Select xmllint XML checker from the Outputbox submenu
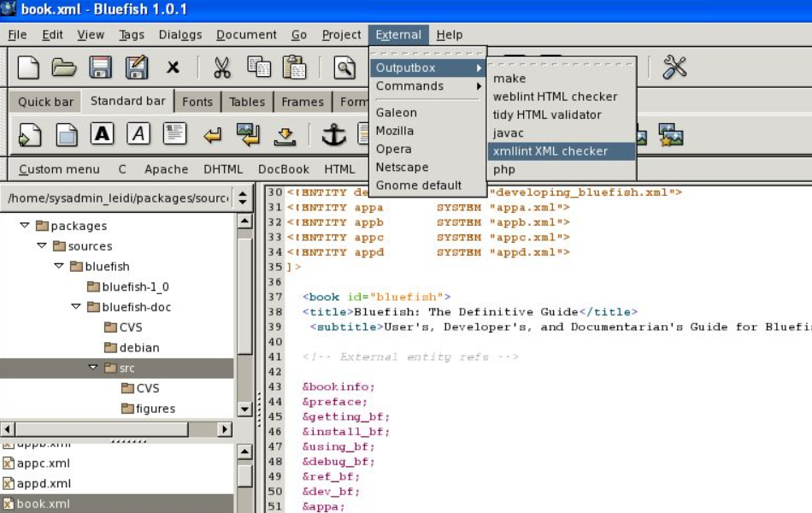Viewport: 812px width, 513px height. pyautogui.click(x=561, y=151)
